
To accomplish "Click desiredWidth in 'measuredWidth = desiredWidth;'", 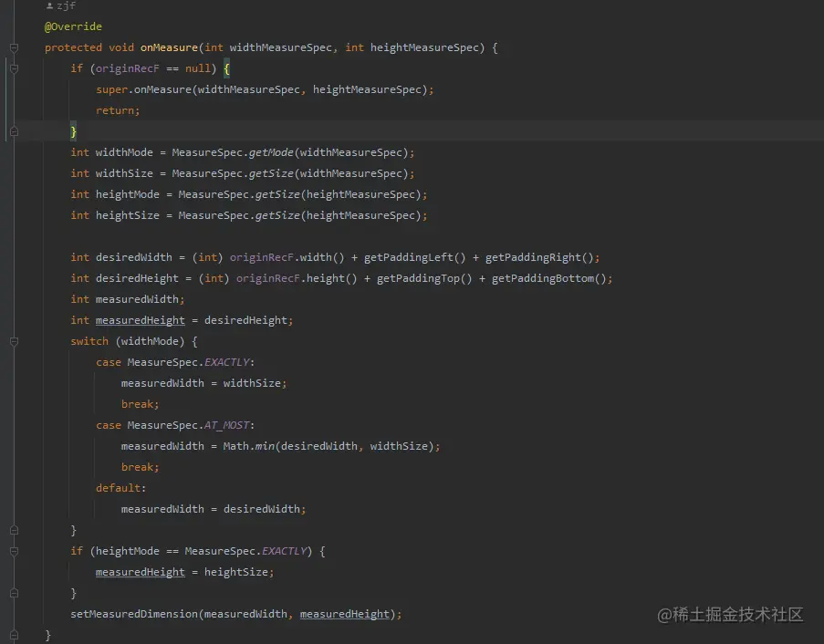I will click(x=261, y=509).
